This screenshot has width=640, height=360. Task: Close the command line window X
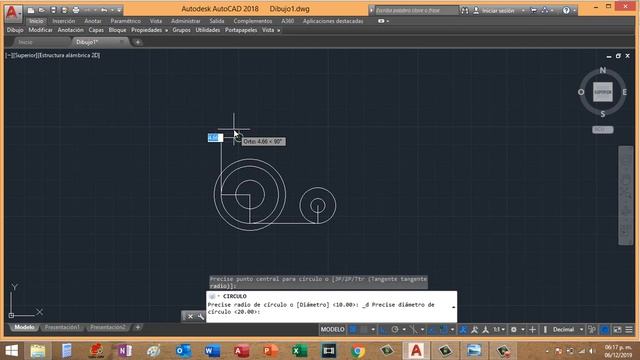(x=190, y=316)
